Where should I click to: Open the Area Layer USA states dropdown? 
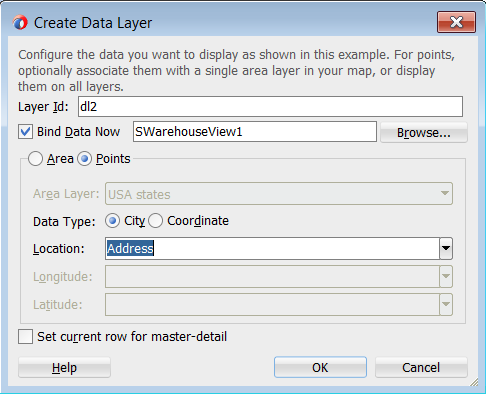click(279, 194)
